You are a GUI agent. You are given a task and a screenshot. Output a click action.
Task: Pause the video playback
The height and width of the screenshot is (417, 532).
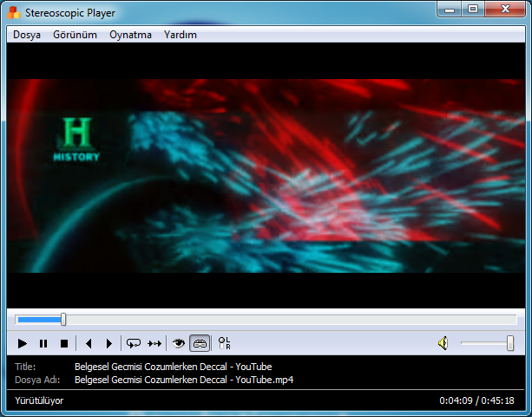click(x=43, y=344)
